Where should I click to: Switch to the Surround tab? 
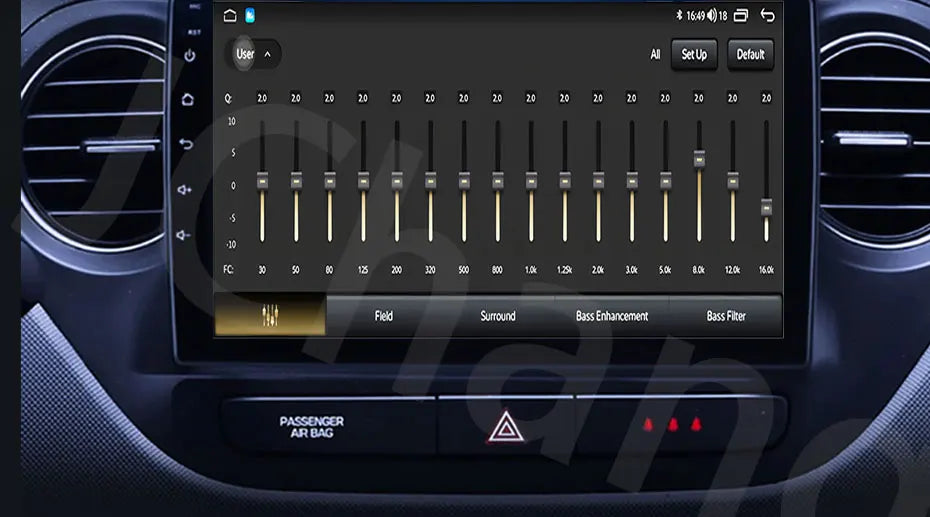[x=498, y=316]
